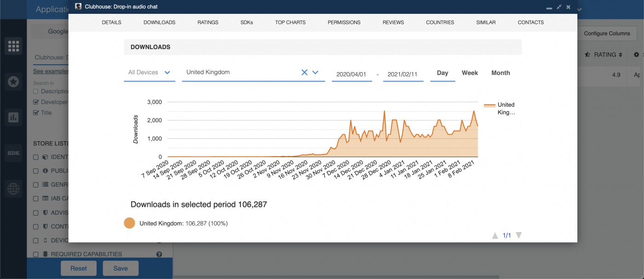Check the GENRE filter checkbox
The height and width of the screenshot is (279, 644).
pos(35,184)
